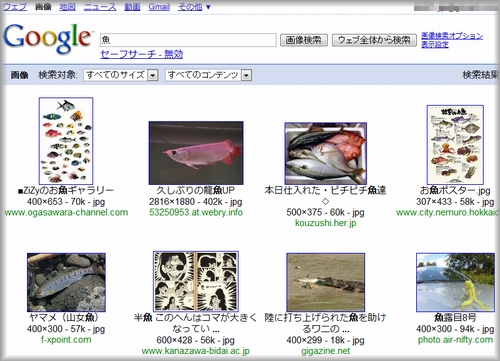
Task: Click kouzushi.her.jp text
Action: click(x=326, y=223)
